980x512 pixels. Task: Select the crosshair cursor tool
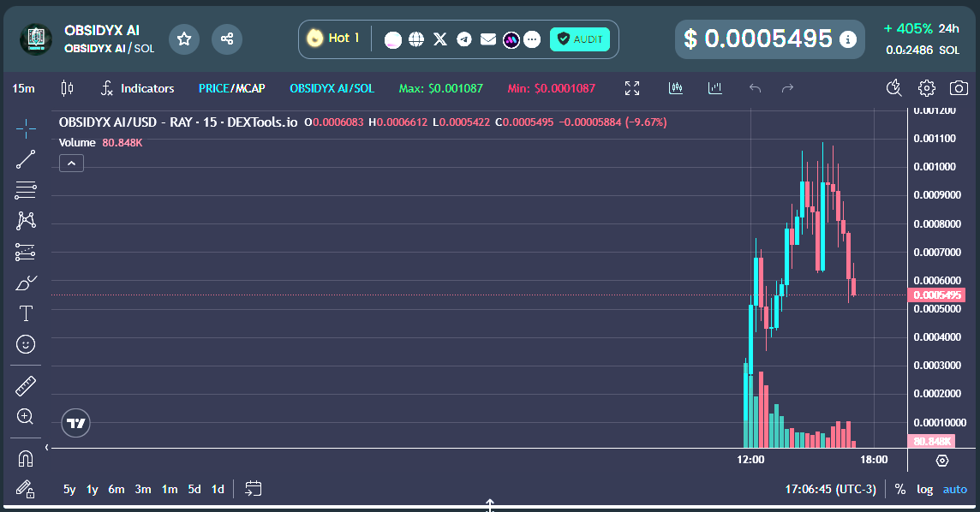point(26,128)
